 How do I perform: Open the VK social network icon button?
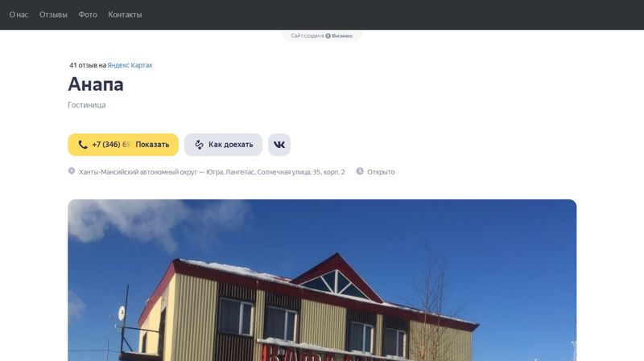tap(279, 145)
